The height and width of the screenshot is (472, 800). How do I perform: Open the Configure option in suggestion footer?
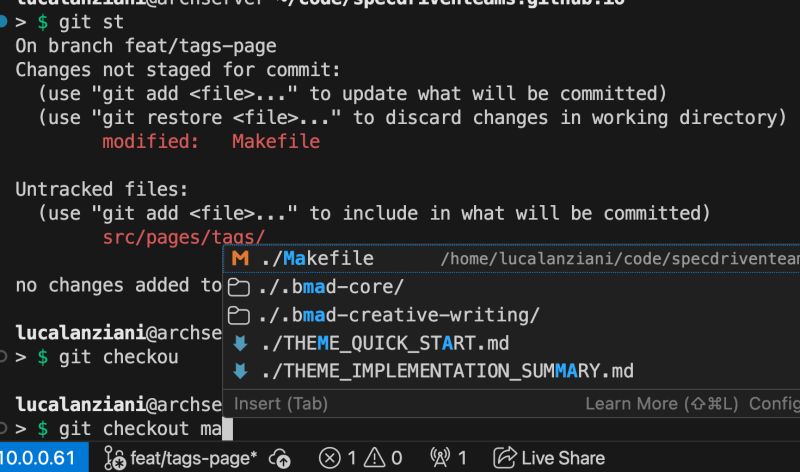click(x=774, y=404)
